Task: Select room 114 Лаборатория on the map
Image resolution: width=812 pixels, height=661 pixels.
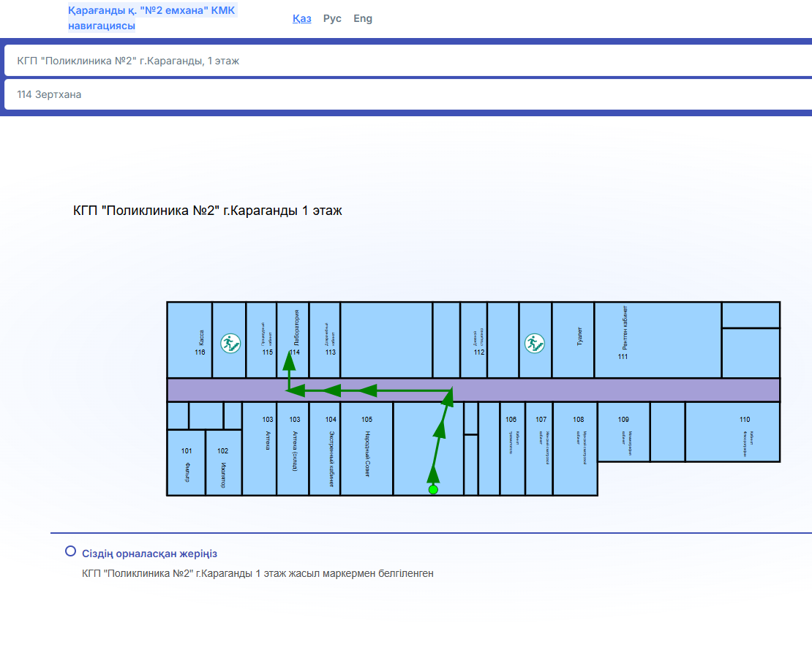Action: [293, 340]
